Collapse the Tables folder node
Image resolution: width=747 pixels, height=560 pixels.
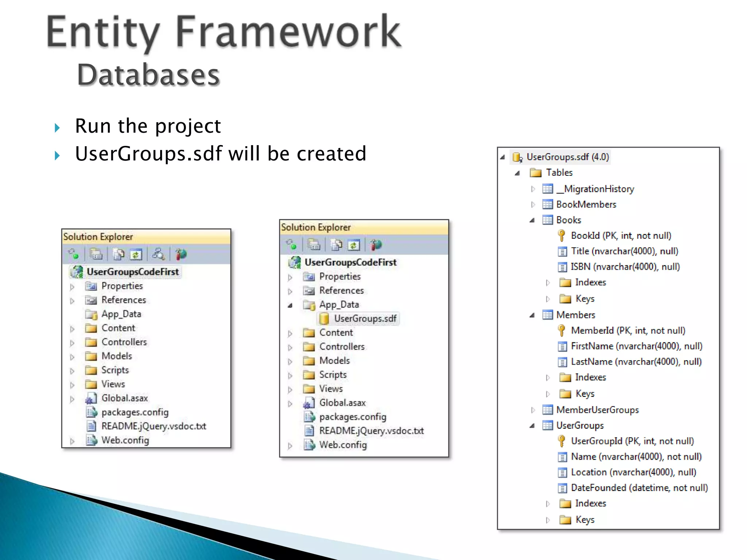(517, 173)
